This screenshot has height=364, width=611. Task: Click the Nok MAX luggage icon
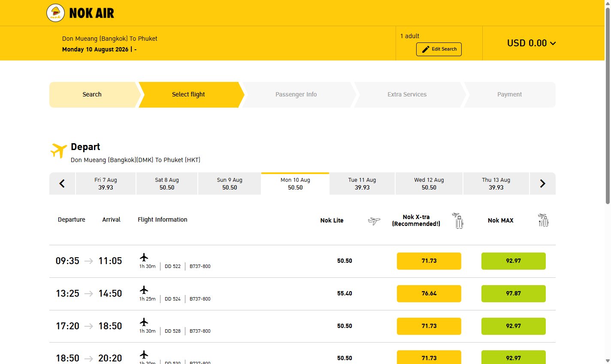pos(543,220)
